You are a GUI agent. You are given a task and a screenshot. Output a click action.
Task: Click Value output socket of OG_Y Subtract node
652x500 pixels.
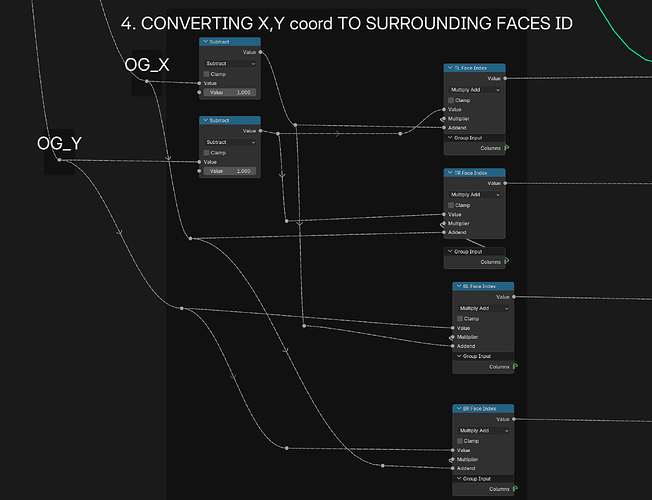260,131
